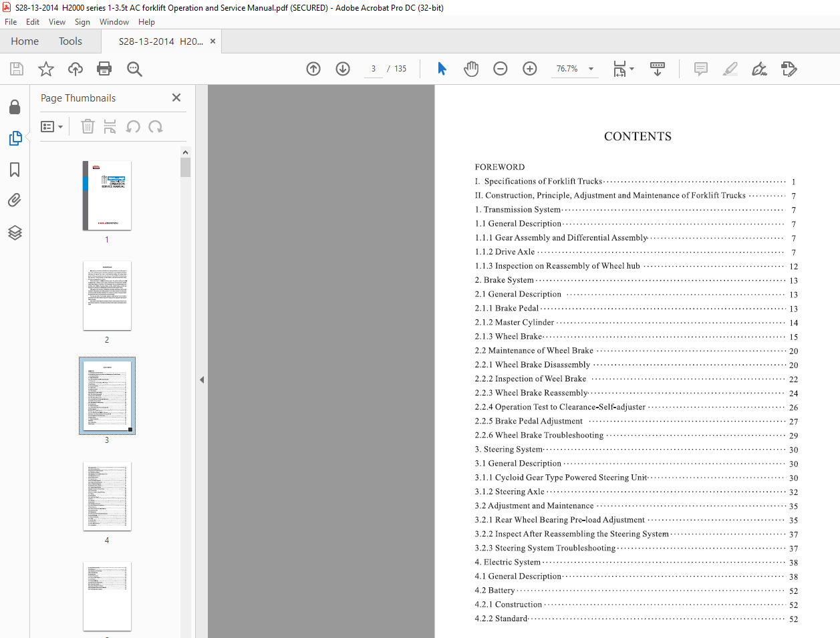Click the FOREWORD contents entry
The height and width of the screenshot is (638, 840).
pyautogui.click(x=500, y=167)
